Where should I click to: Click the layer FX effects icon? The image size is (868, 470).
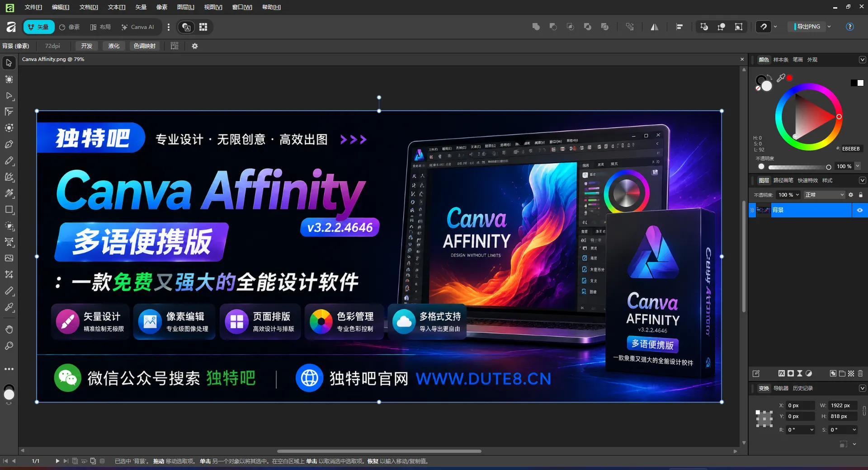(781, 373)
